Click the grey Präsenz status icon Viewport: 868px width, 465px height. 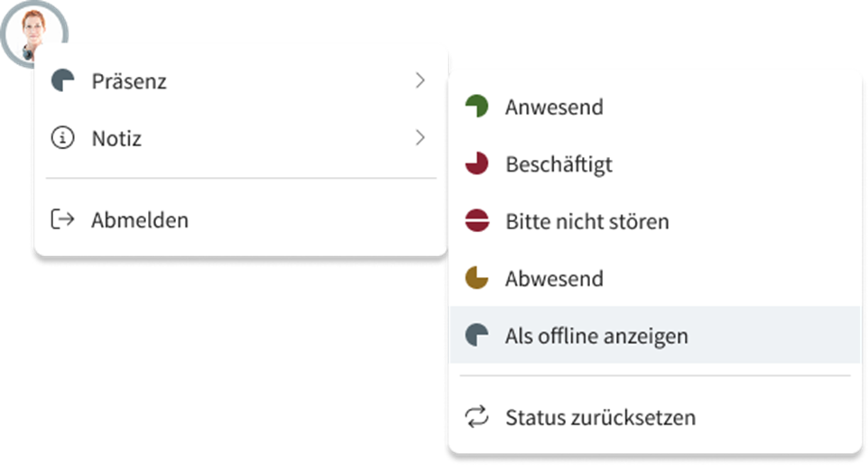pos(62,81)
